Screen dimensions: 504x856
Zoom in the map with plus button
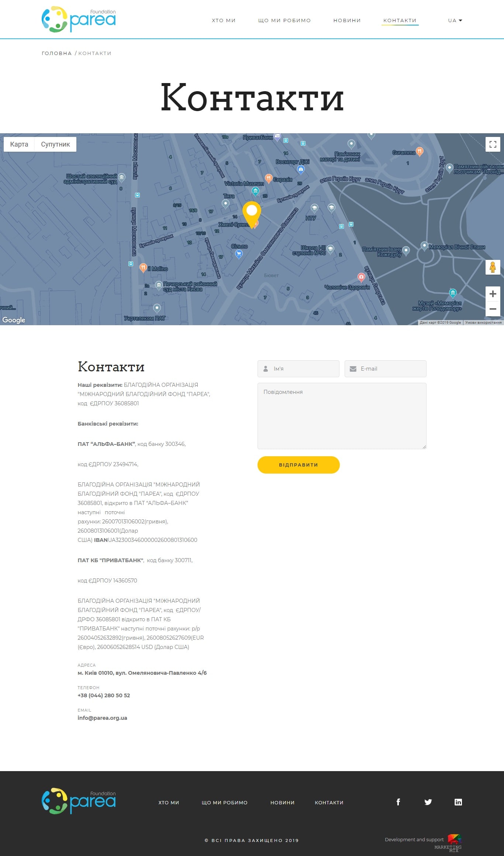[493, 294]
